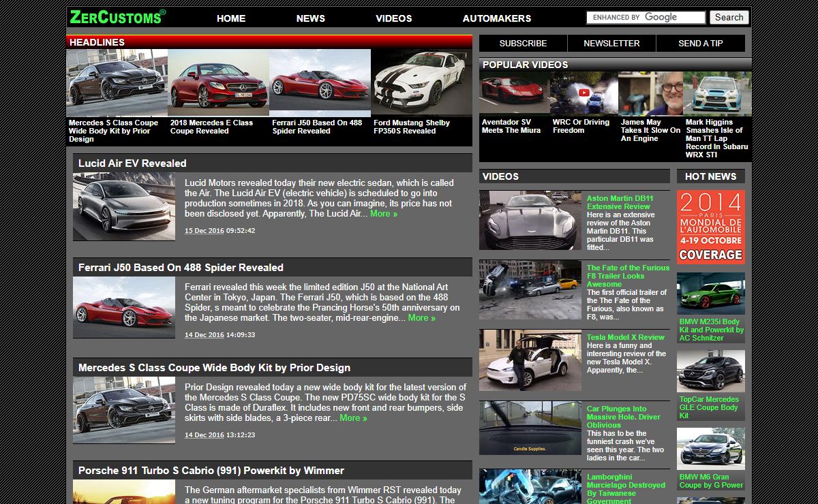Click 'BMW M6 Gran Coupe by G Power' link
Image resolution: width=818 pixels, height=504 pixels.
[712, 481]
